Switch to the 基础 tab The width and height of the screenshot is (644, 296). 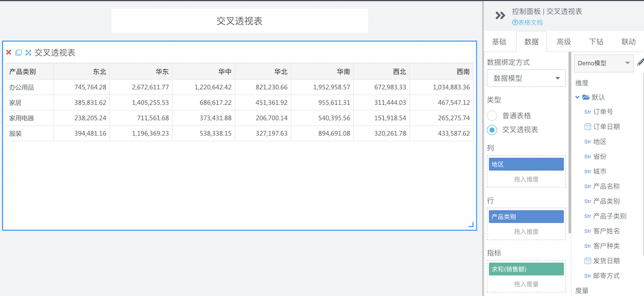click(x=499, y=41)
